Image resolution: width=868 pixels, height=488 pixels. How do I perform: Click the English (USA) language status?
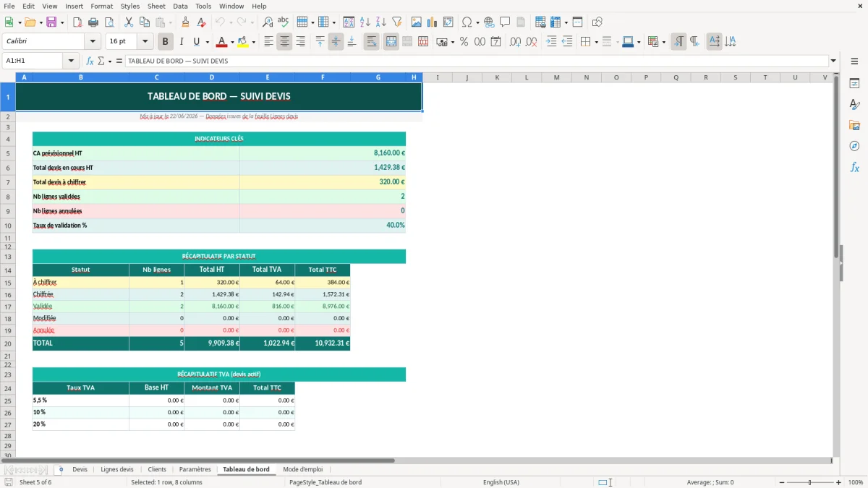tap(501, 482)
